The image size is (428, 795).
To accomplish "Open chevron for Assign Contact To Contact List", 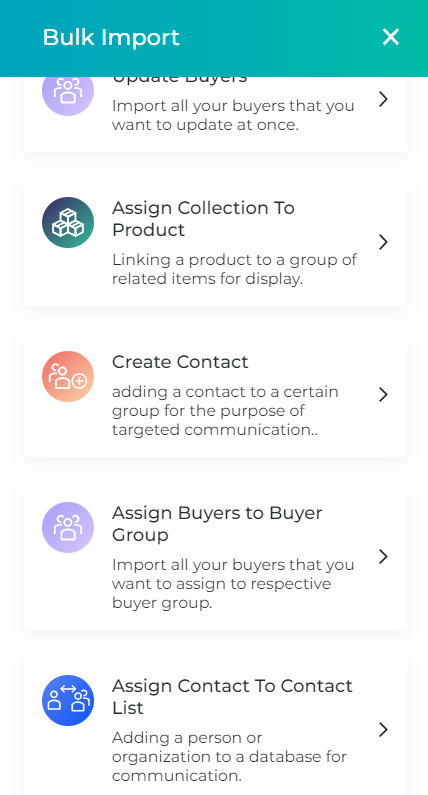I will pos(383,729).
